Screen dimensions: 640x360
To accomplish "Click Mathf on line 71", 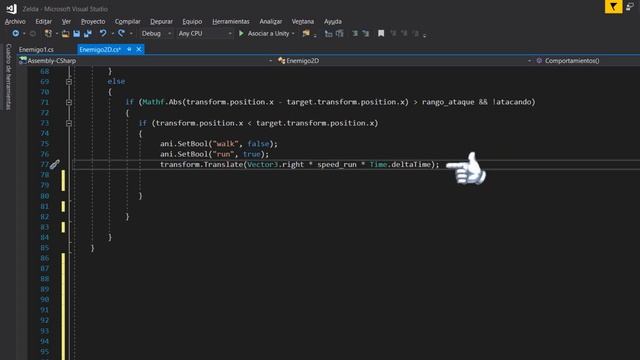I will click(153, 102).
